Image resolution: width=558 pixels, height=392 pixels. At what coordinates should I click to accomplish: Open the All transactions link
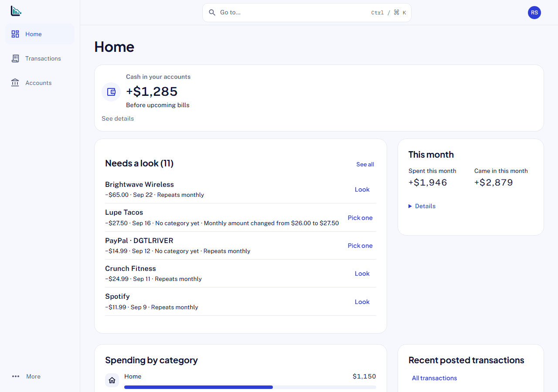click(435, 378)
